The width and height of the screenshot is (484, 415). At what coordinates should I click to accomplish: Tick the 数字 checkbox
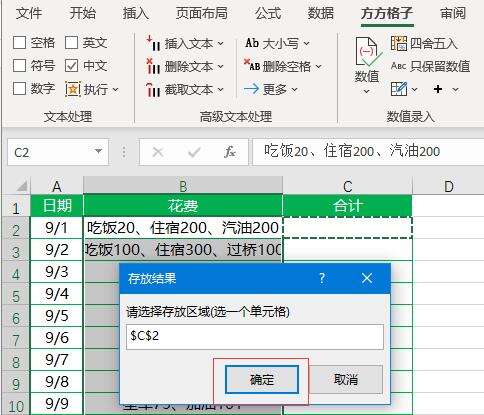(x=19, y=89)
